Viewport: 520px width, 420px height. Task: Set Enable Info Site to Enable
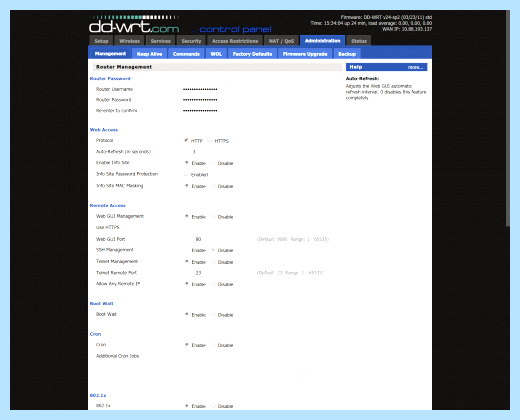(187, 163)
